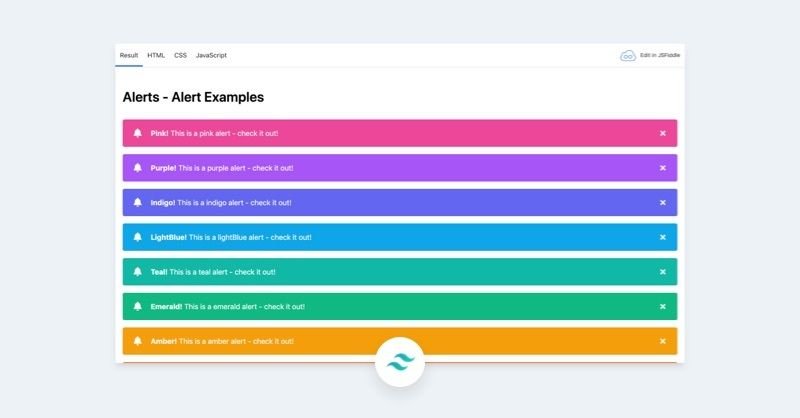Click the JSFiddle cloud logo icon
800x418 pixels.
tap(628, 56)
